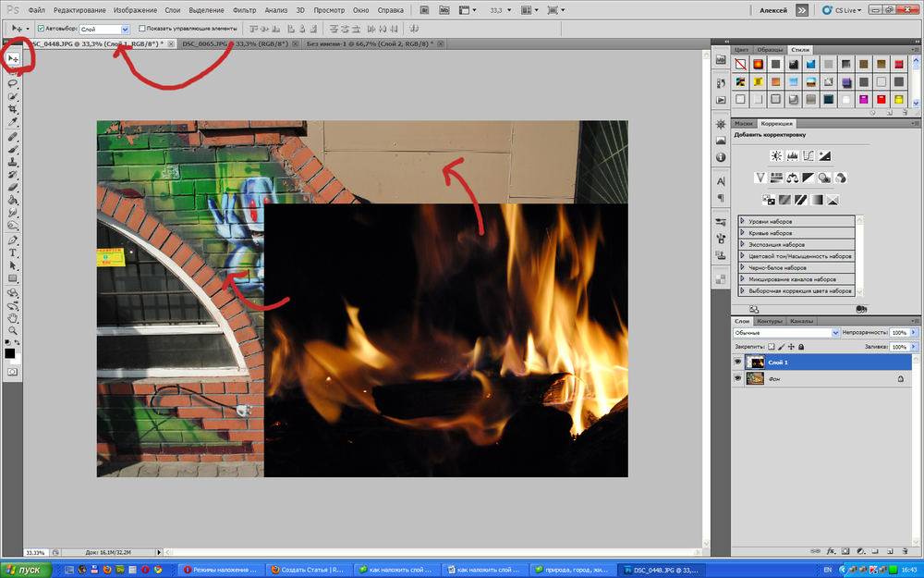Image resolution: width=924 pixels, height=578 pixels.
Task: Click the foreground color swatch
Action: pos(9,352)
